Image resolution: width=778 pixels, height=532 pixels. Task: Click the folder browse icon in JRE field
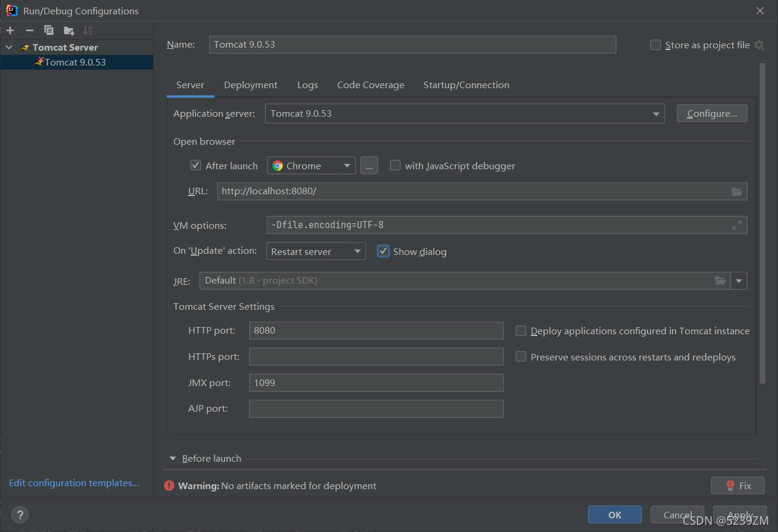(x=720, y=281)
